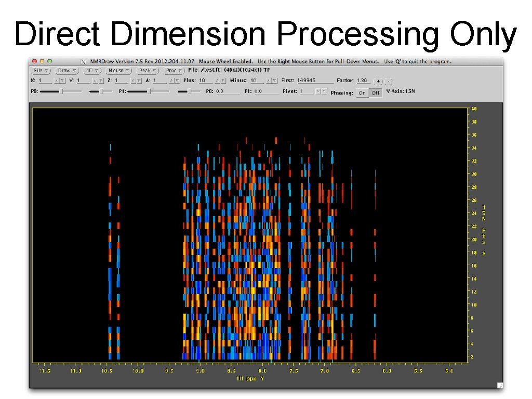Viewport: 532px width, 399px height.
Task: Open the Proc processing dropdown
Action: click(x=173, y=71)
